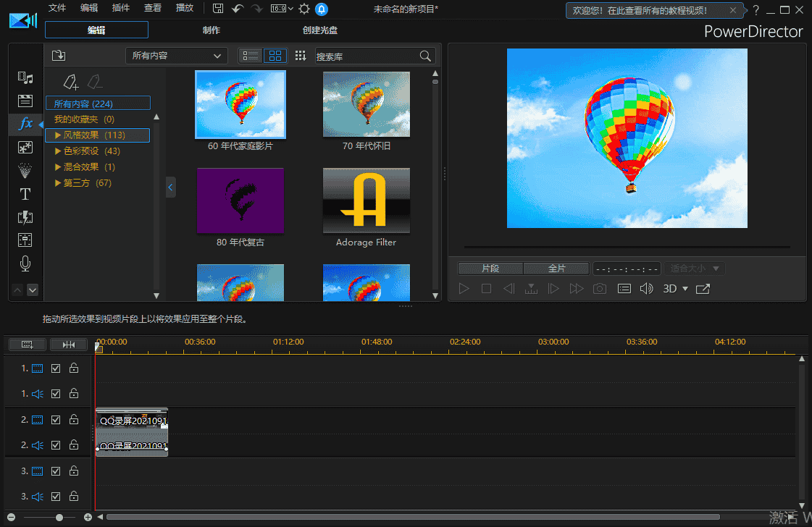
Task: Select the 80 年代复古 effect thumbnail
Action: (x=240, y=201)
